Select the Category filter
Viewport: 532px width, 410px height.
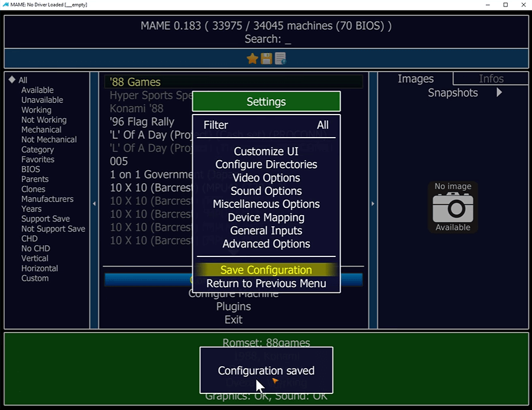[37, 149]
